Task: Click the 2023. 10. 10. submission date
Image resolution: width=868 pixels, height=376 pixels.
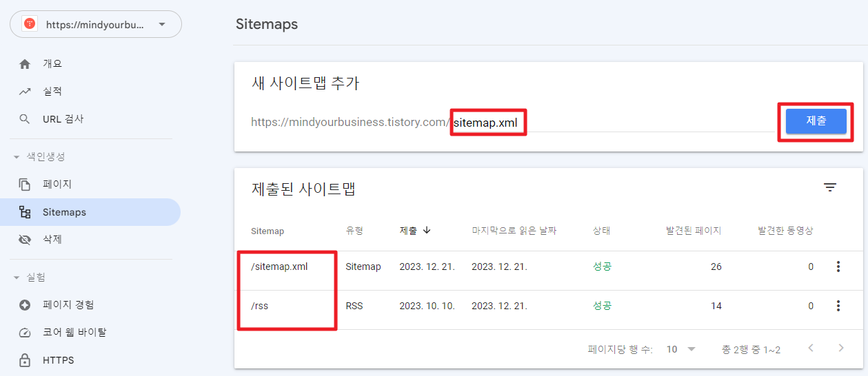Action: click(x=427, y=306)
